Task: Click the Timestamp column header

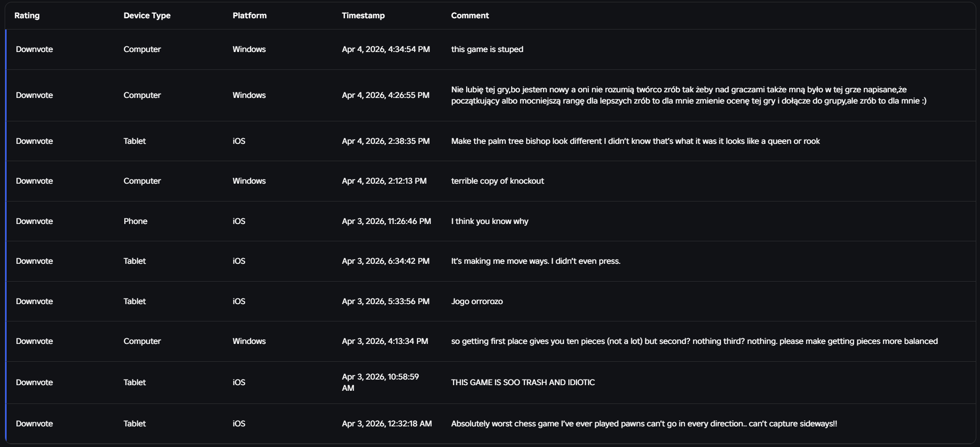Action: [x=363, y=15]
